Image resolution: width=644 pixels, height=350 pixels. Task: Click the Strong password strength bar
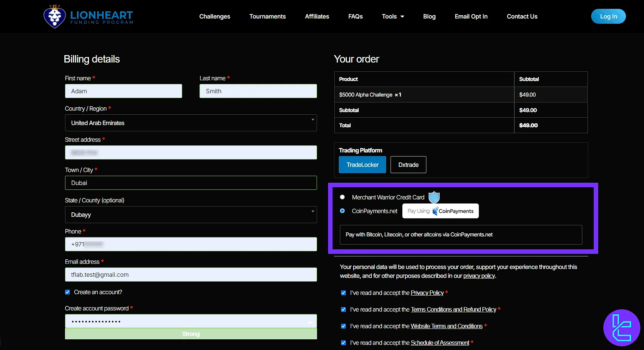pyautogui.click(x=191, y=334)
